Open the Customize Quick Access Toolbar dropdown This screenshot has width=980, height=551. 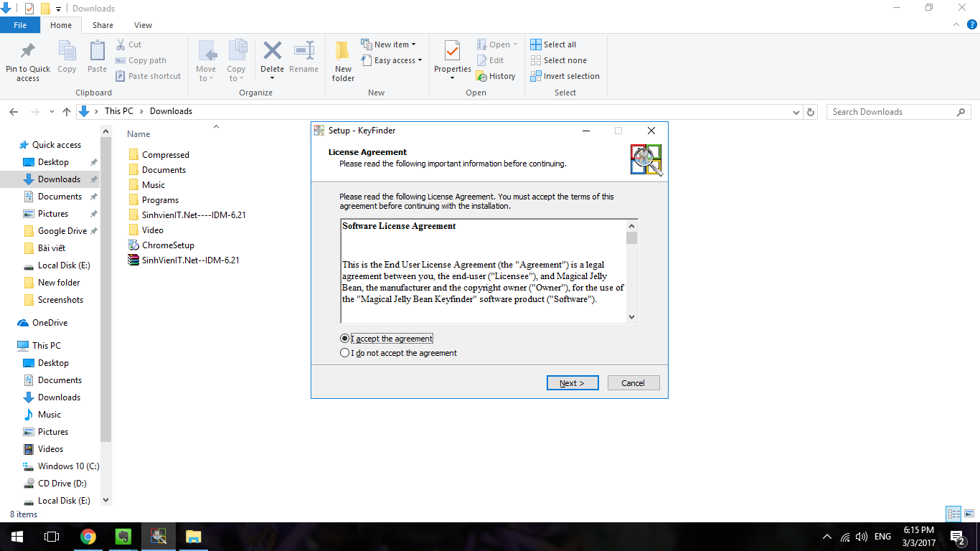point(58,9)
